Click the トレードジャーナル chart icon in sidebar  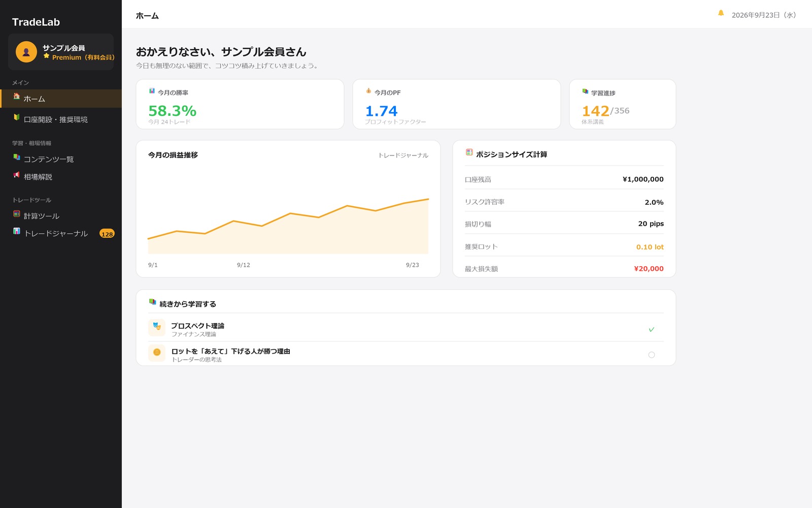pos(17,231)
